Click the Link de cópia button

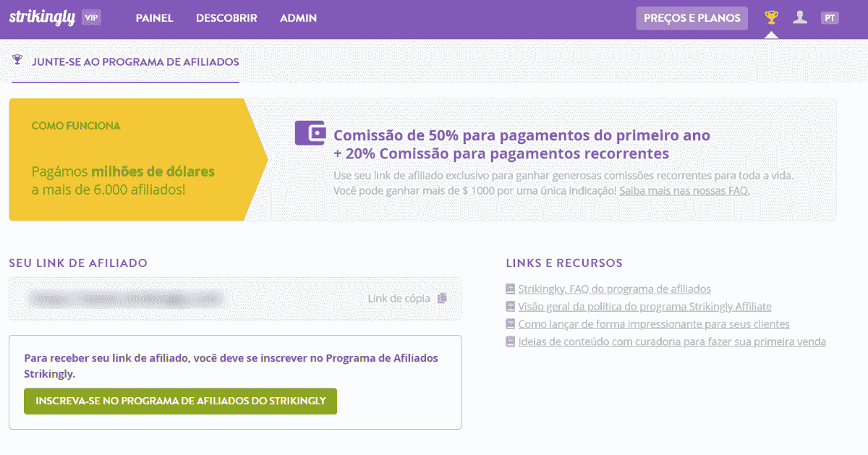407,298
